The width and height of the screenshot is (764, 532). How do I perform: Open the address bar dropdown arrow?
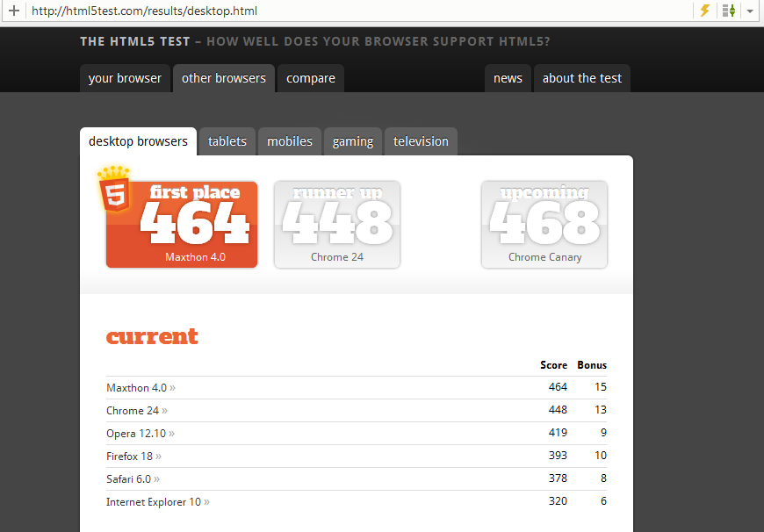(x=750, y=11)
